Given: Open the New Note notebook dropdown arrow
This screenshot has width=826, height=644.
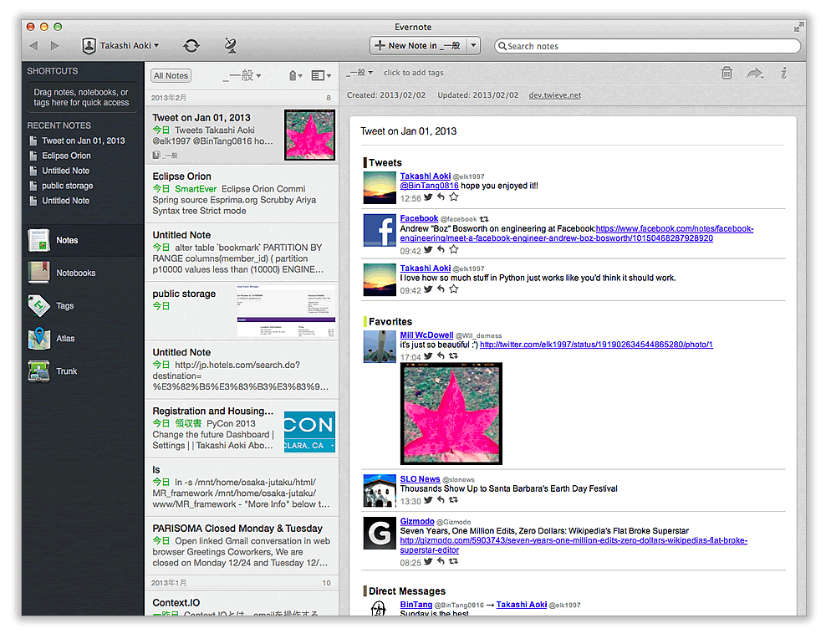Looking at the screenshot, I should pos(473,46).
